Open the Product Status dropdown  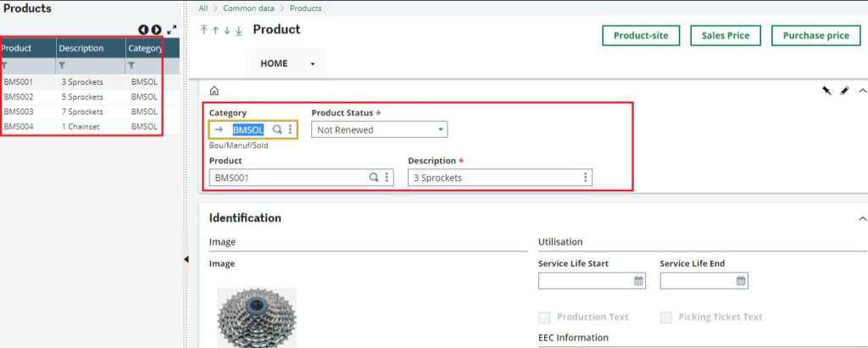pyautogui.click(x=379, y=130)
